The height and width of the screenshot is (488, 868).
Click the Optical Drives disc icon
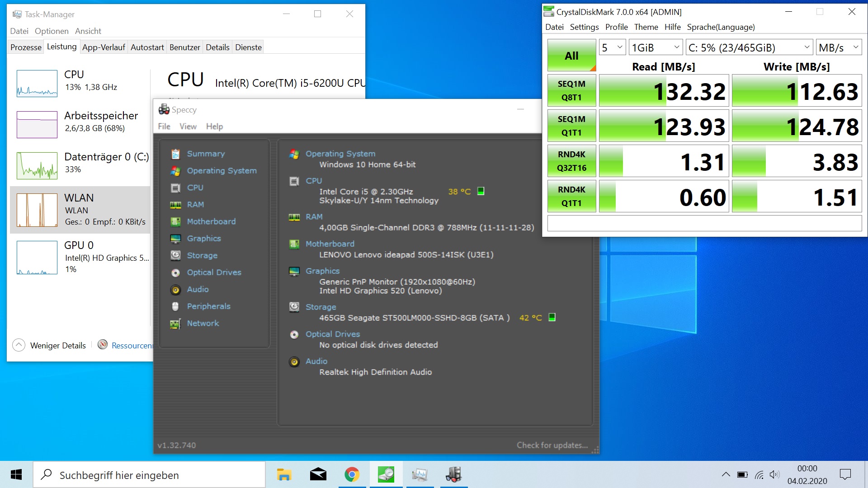coord(175,272)
